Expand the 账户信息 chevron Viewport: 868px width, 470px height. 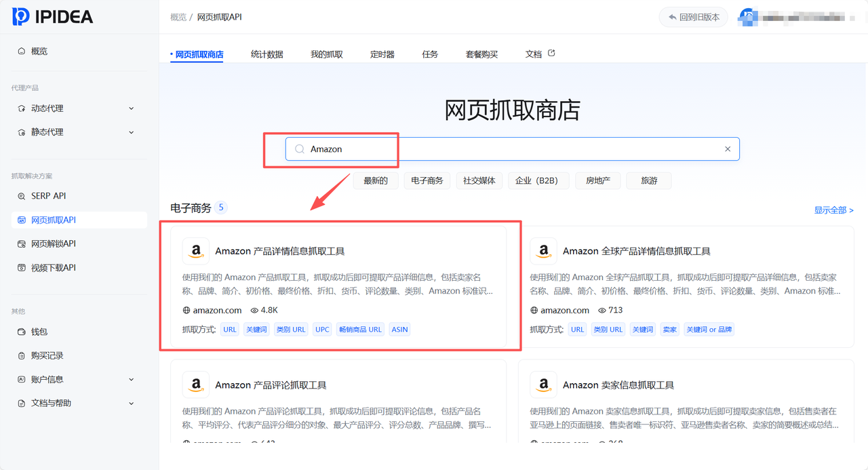132,379
